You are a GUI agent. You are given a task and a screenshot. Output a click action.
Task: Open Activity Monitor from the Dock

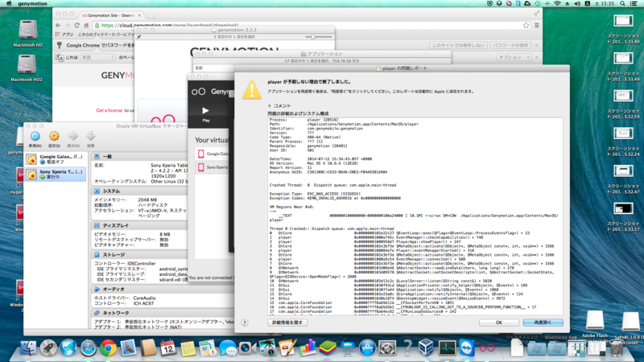coord(447,348)
